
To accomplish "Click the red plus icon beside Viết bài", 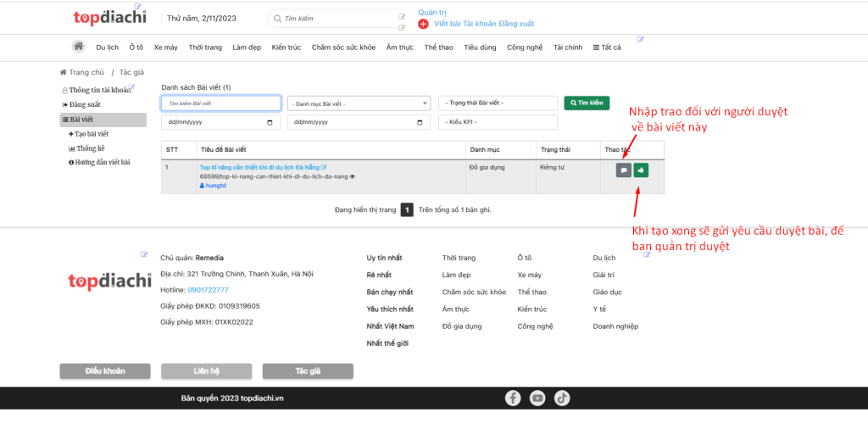I will 424,24.
